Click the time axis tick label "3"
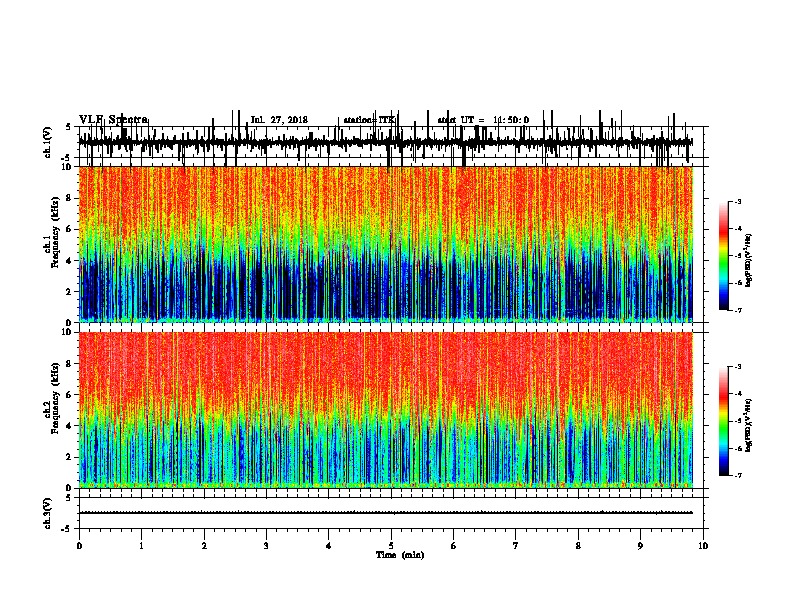792x612 pixels. click(x=266, y=546)
